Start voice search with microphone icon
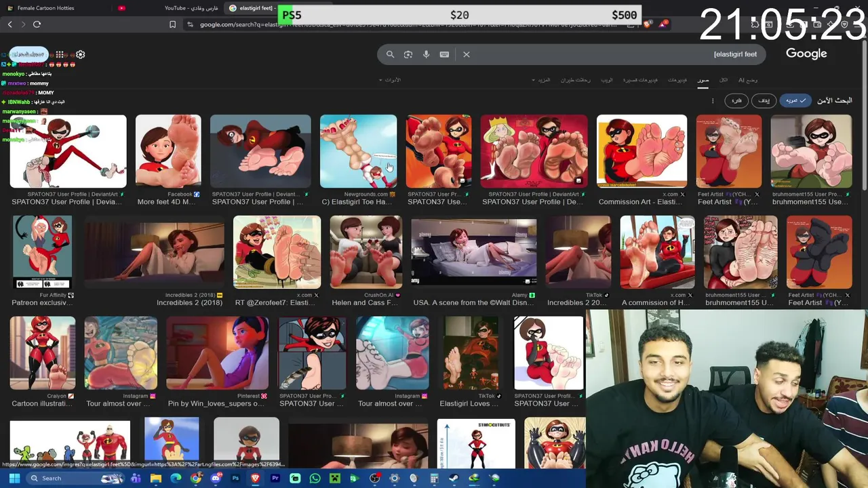The height and width of the screenshot is (488, 868). [x=426, y=54]
